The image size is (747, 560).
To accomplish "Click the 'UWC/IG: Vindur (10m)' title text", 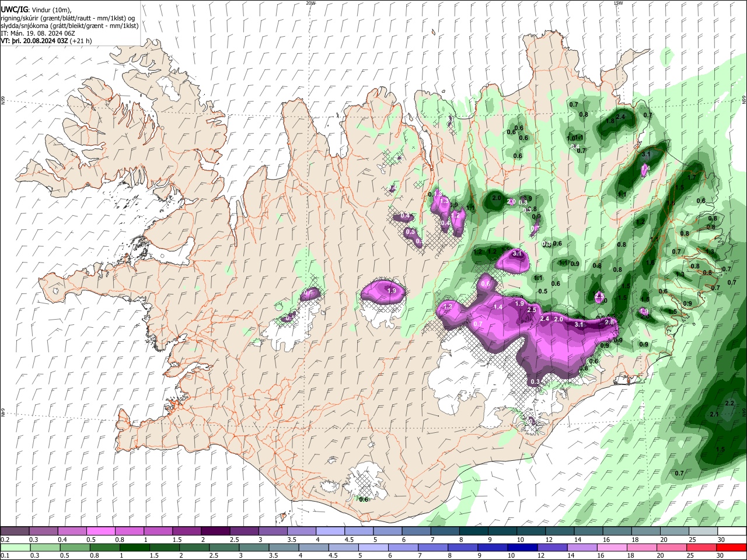I will (36, 10).
